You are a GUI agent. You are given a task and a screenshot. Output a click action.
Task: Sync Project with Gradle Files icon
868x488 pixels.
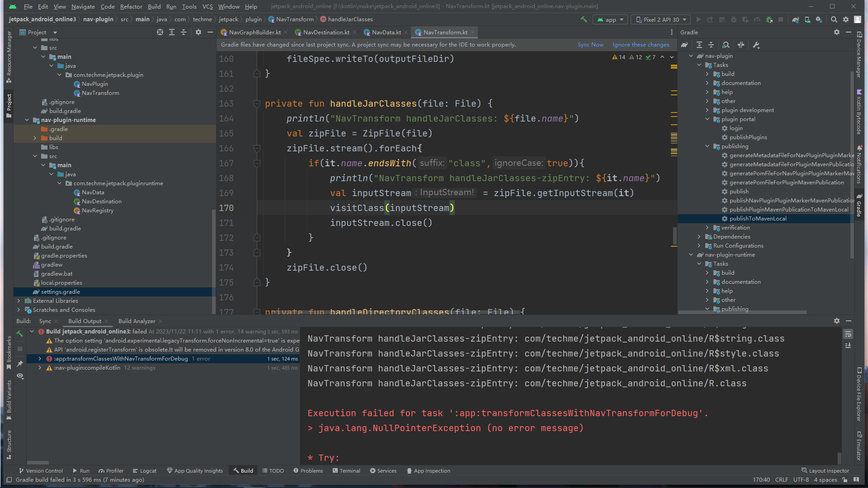[x=796, y=19]
